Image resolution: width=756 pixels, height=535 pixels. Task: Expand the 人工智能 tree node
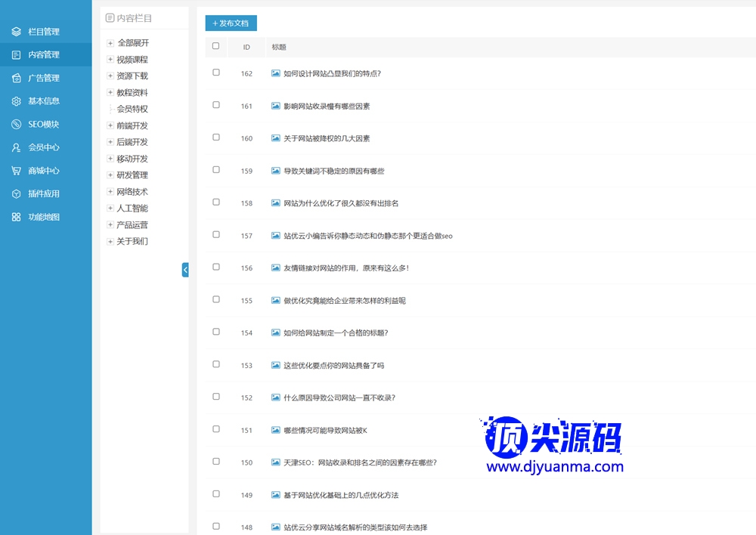tap(110, 209)
